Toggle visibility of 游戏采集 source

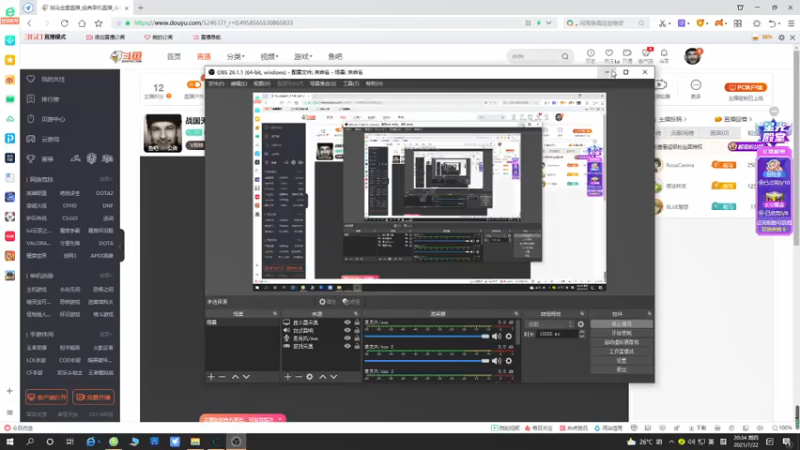(x=347, y=346)
